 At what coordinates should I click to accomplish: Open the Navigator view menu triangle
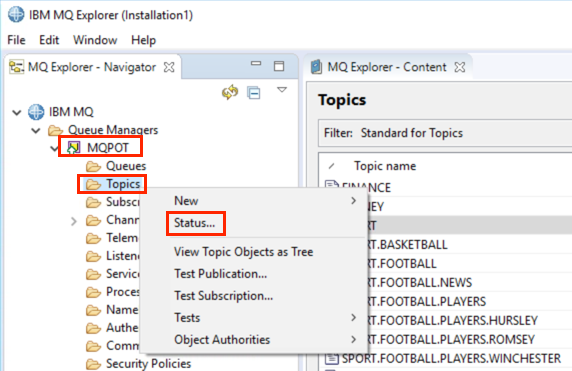click(x=282, y=90)
